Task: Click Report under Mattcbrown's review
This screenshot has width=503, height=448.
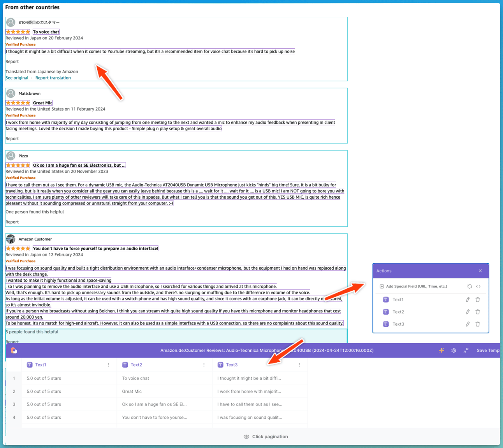Action: coord(12,139)
